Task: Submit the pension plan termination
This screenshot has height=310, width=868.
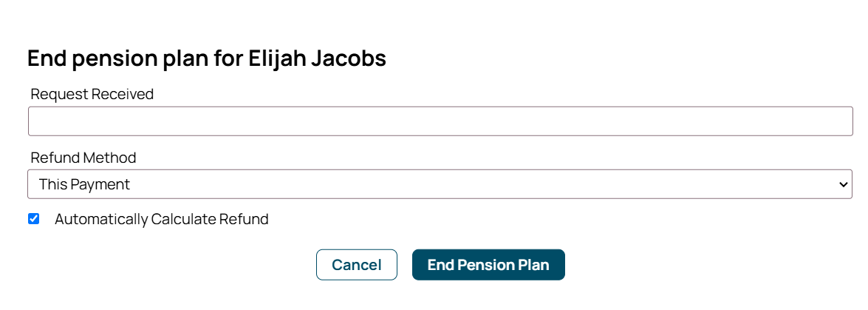Action: point(488,265)
